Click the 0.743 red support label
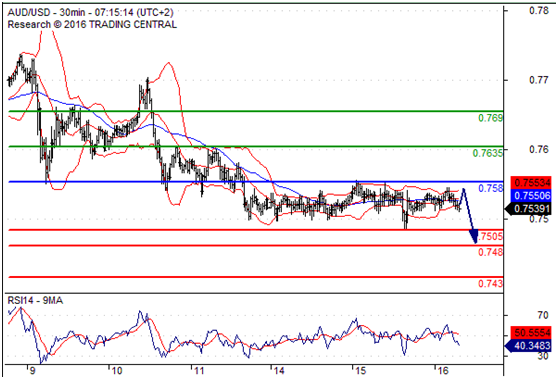Image resolution: width=558 pixels, height=379 pixels. pos(490,284)
